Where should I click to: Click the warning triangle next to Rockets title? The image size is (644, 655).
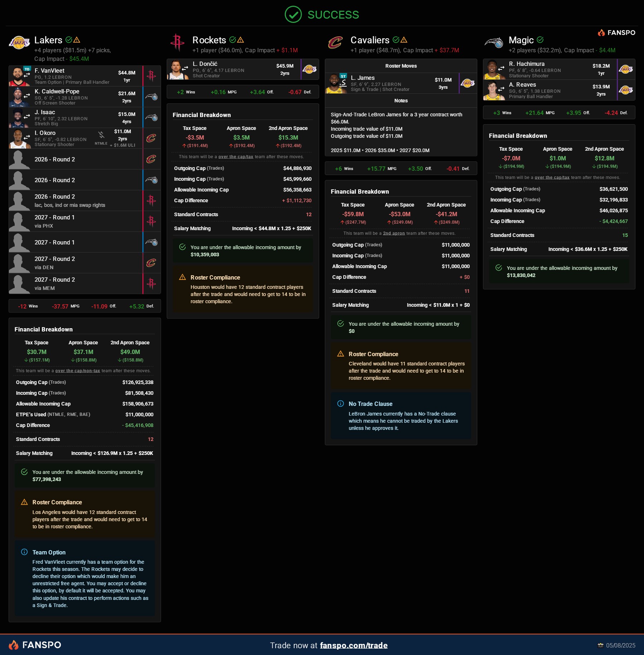(240, 40)
